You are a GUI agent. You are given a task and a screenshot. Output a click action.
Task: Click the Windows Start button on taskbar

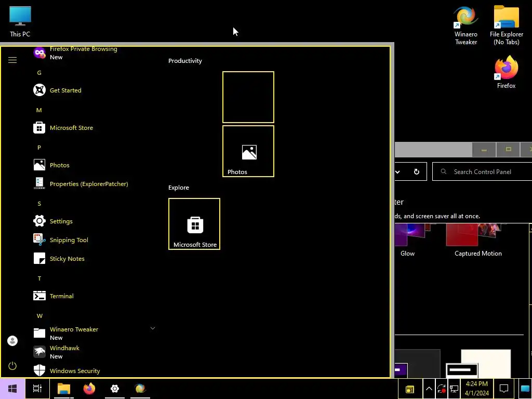click(x=12, y=389)
